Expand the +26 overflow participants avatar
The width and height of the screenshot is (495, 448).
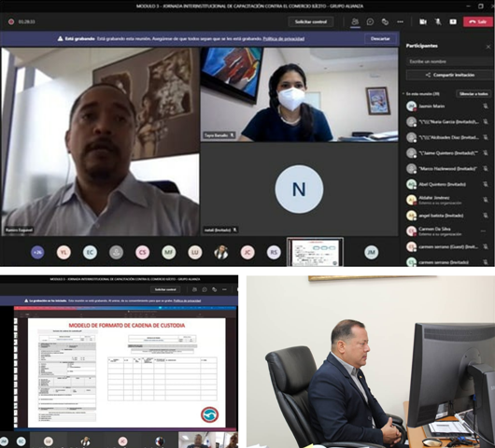(37, 252)
